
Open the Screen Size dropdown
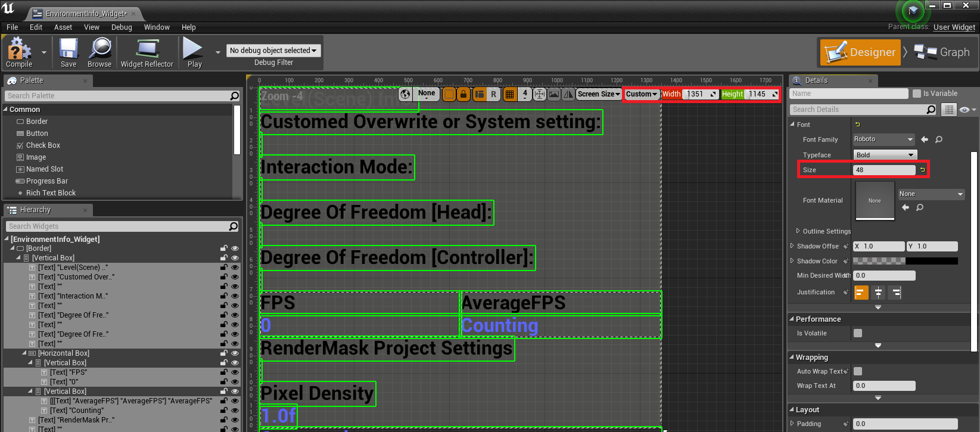599,94
